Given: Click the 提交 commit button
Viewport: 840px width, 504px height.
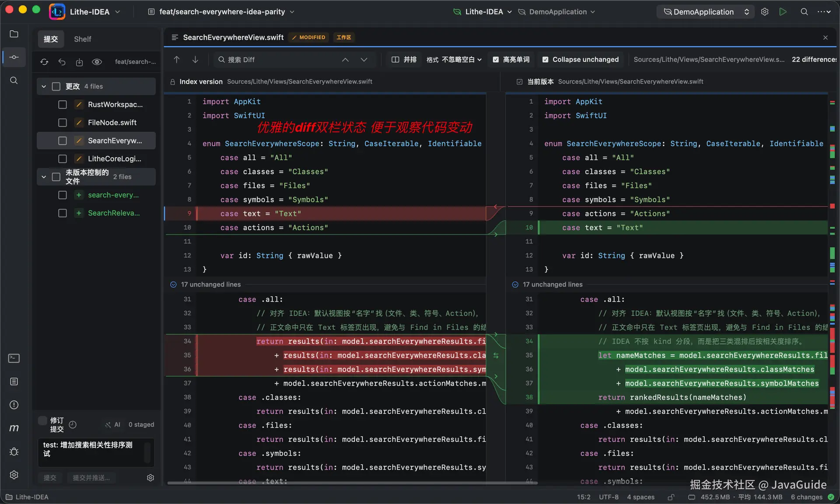Looking at the screenshot, I should pos(50,478).
